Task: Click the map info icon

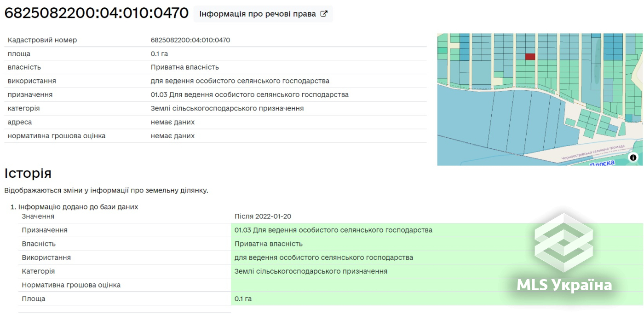Action: [633, 158]
